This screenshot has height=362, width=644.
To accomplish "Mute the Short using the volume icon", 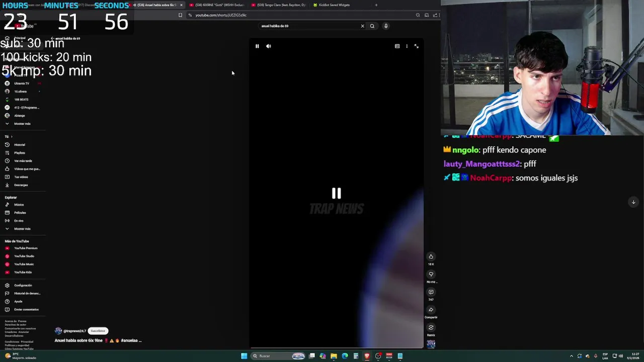I will tap(269, 46).
